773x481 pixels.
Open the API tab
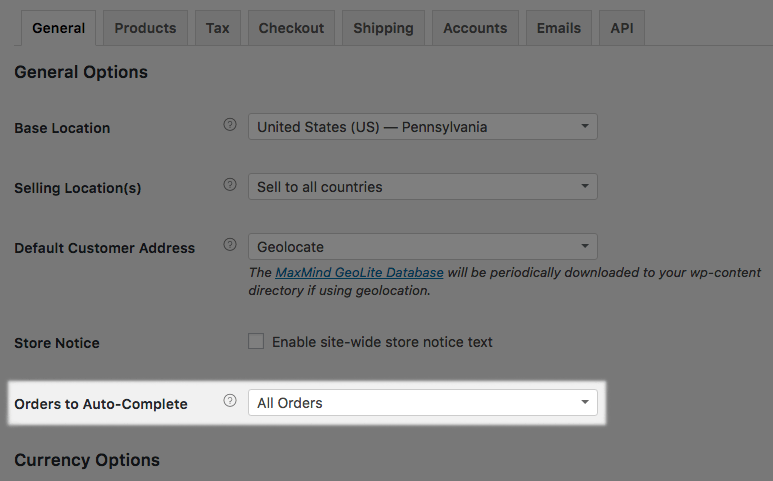[x=622, y=28]
